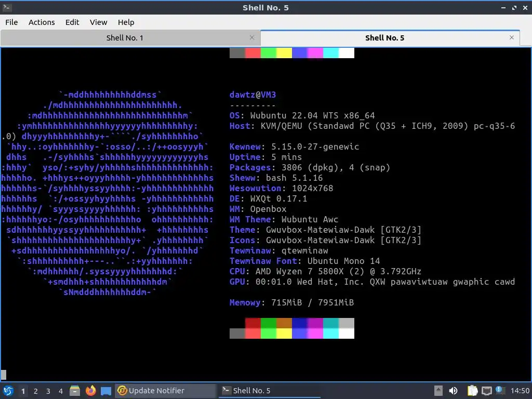Open the Actions menu
The height and width of the screenshot is (399, 532).
pos(42,22)
